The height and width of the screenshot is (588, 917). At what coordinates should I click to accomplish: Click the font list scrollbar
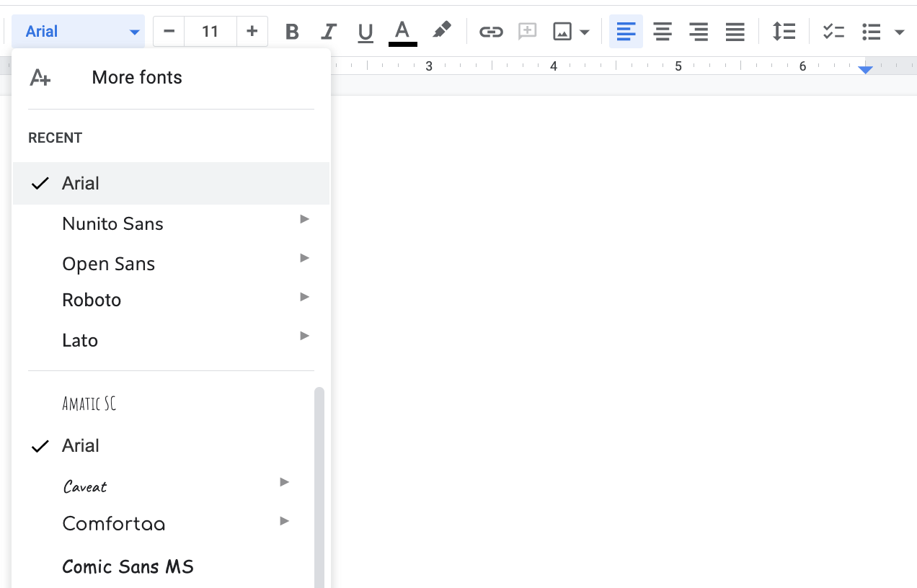point(319,487)
